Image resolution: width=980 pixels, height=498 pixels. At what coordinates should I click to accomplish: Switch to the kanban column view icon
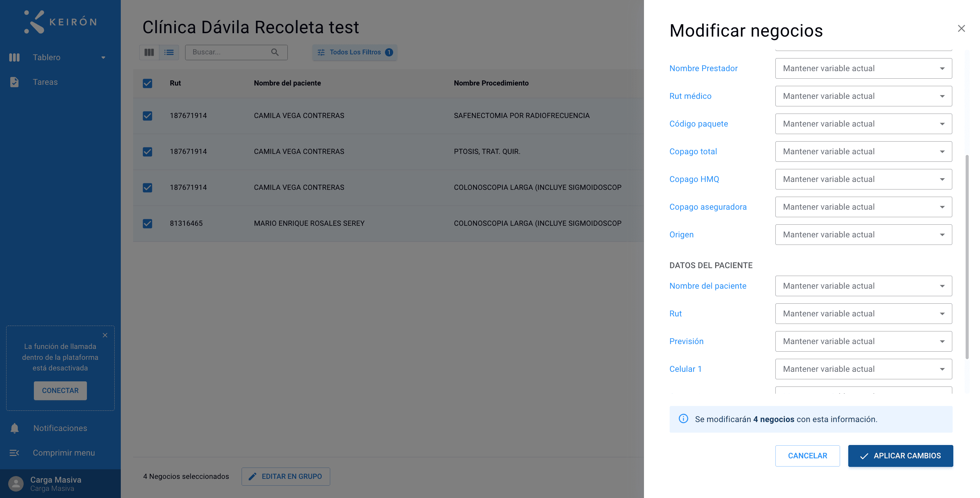coord(149,52)
